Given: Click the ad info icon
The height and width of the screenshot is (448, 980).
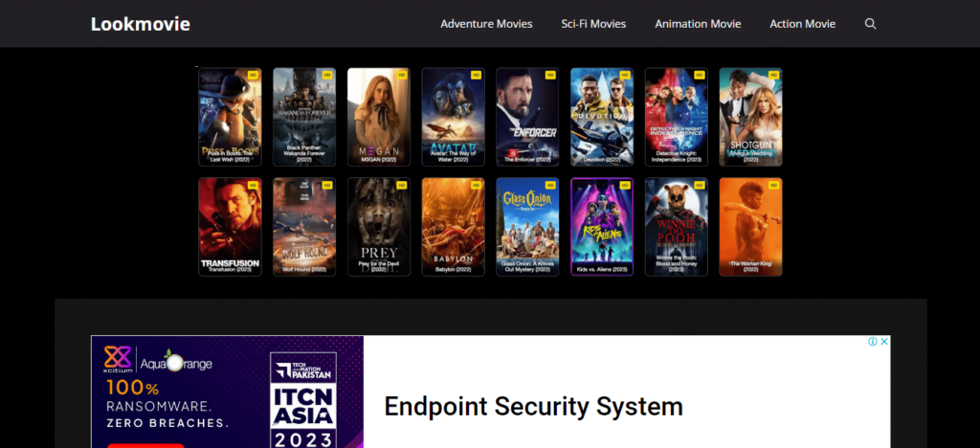Looking at the screenshot, I should 873,342.
